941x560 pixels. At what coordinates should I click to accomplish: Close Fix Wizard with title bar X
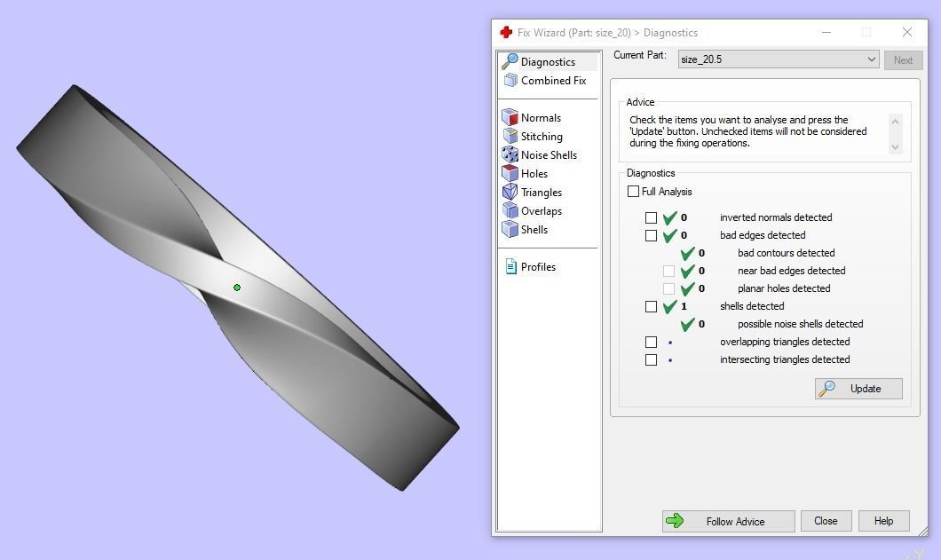coord(906,33)
